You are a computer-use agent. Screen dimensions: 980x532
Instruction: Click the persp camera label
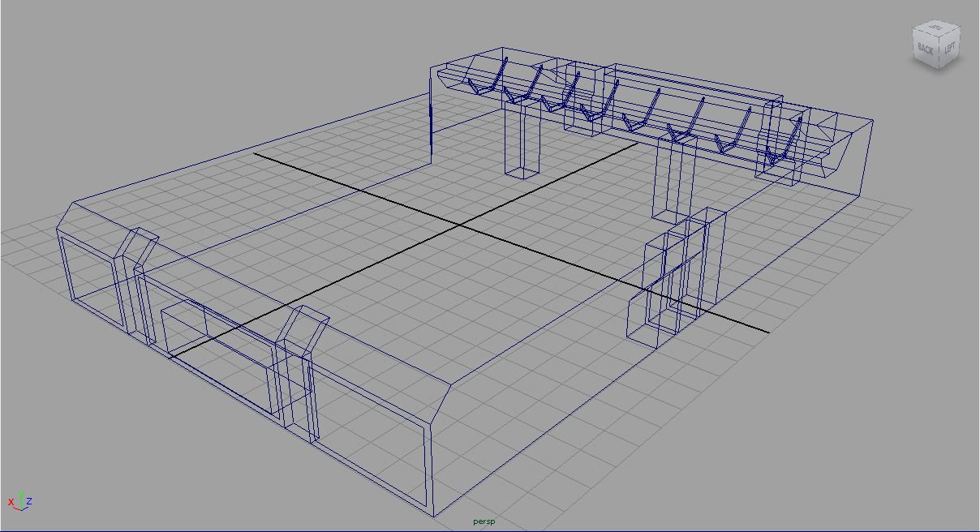click(484, 521)
